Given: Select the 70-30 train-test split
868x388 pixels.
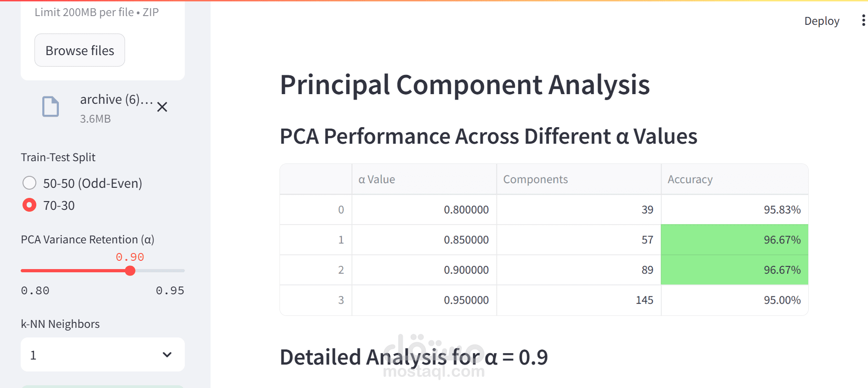Looking at the screenshot, I should point(29,205).
